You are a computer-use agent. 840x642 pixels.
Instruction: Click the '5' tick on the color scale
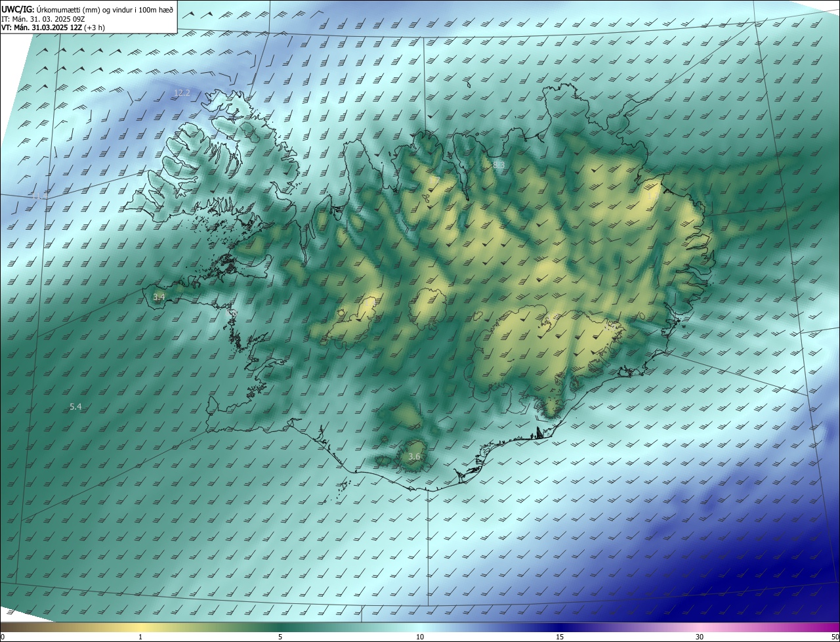280,637
